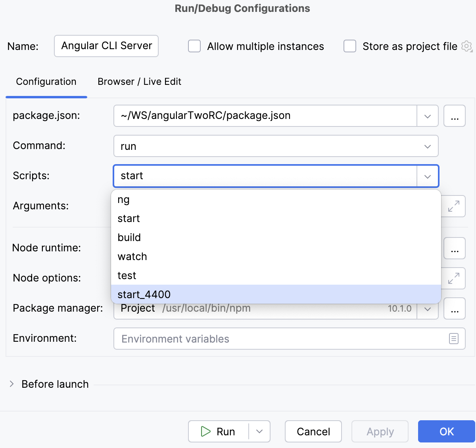Cancel the Run/Debug Configurations dialog

click(x=313, y=431)
